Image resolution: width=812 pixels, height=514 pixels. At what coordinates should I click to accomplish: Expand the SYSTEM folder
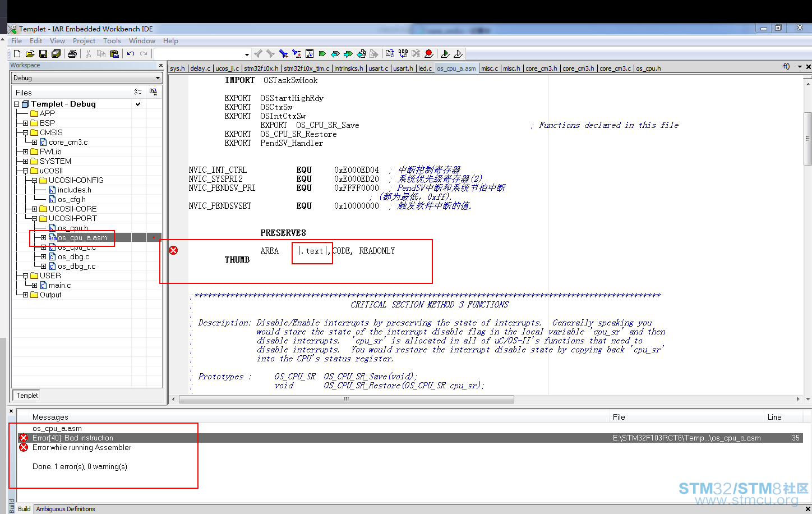coord(26,162)
